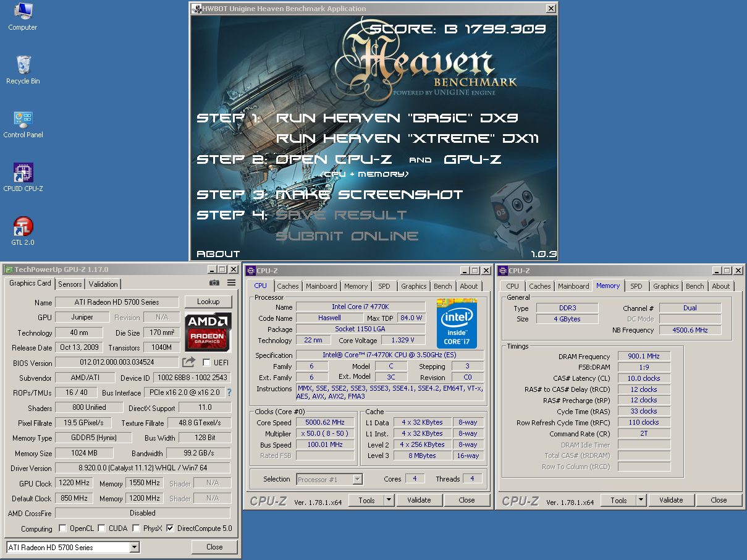Viewport: 747px width, 560px height.
Task: Click the Heaven Benchmark window title icon
Action: coord(196,9)
